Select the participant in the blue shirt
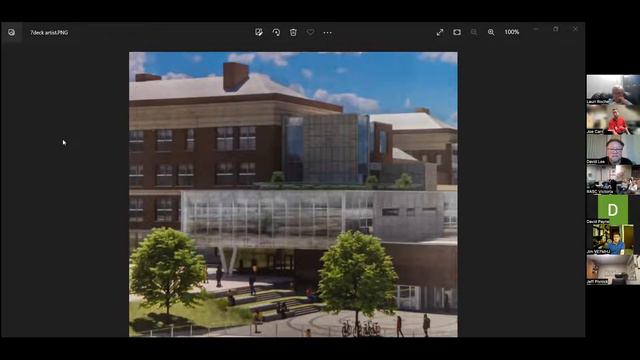This screenshot has height=360, width=640. (x=613, y=240)
